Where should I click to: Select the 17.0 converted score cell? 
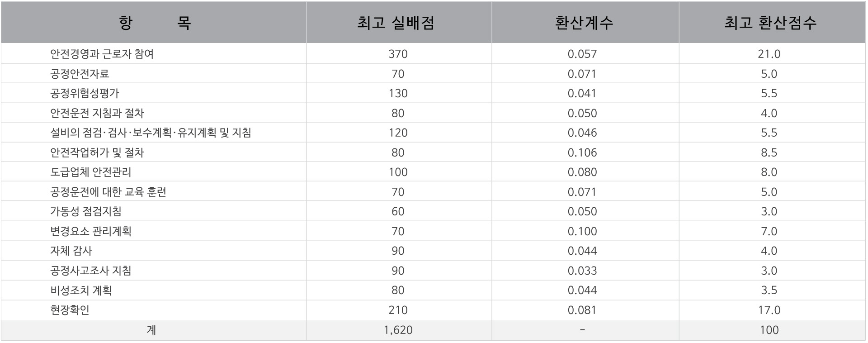769,310
